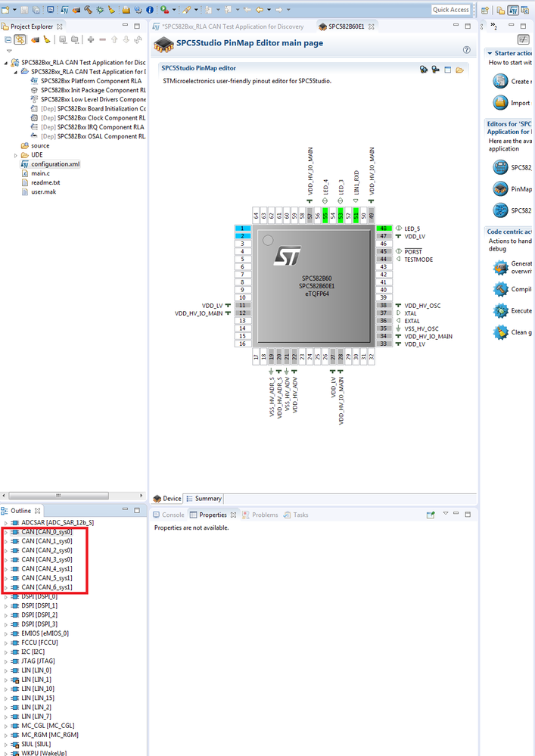
Task: Click the broom Clean icon in the main toolbar
Action: pos(111,10)
